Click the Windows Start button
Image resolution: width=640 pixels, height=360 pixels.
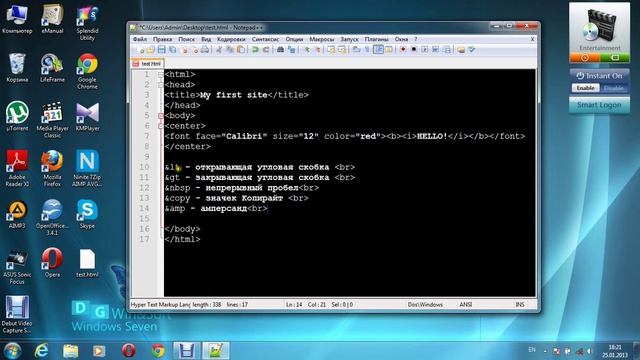[13, 351]
